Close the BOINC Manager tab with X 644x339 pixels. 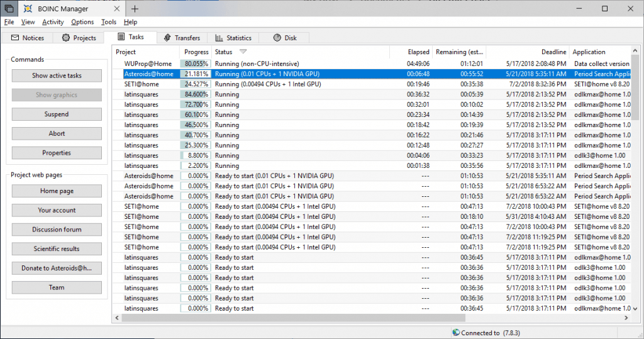pos(116,8)
